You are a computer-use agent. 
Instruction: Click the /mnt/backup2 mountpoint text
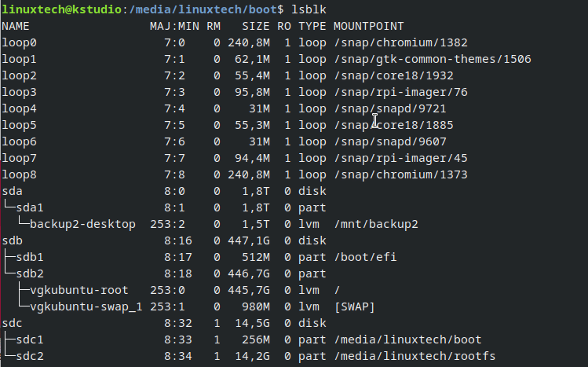[x=376, y=225]
